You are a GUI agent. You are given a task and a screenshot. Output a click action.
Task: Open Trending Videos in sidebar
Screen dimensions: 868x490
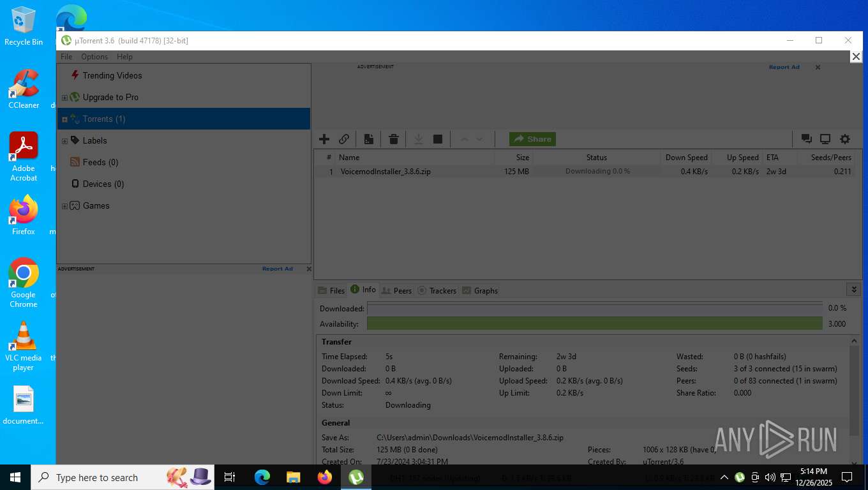pyautogui.click(x=112, y=75)
